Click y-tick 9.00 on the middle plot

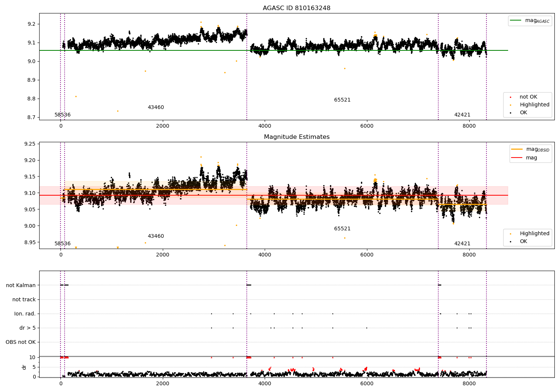(x=30, y=226)
